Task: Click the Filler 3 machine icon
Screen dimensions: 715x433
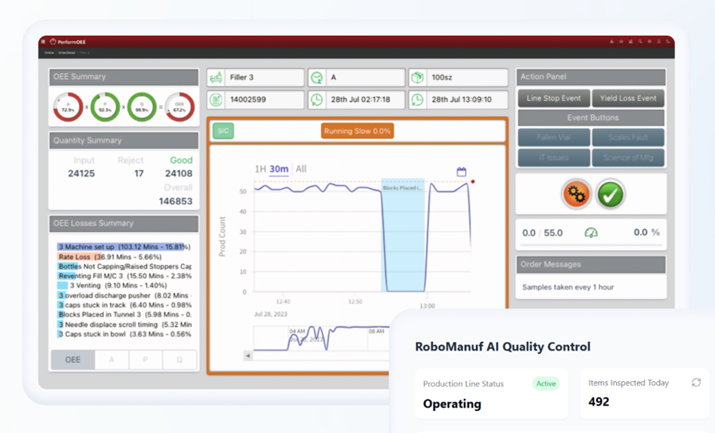Action: pyautogui.click(x=217, y=77)
